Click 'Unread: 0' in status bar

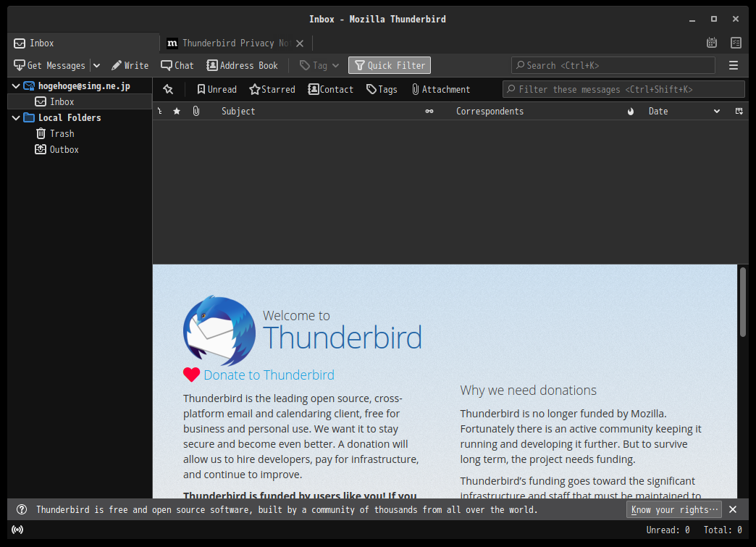(x=668, y=530)
